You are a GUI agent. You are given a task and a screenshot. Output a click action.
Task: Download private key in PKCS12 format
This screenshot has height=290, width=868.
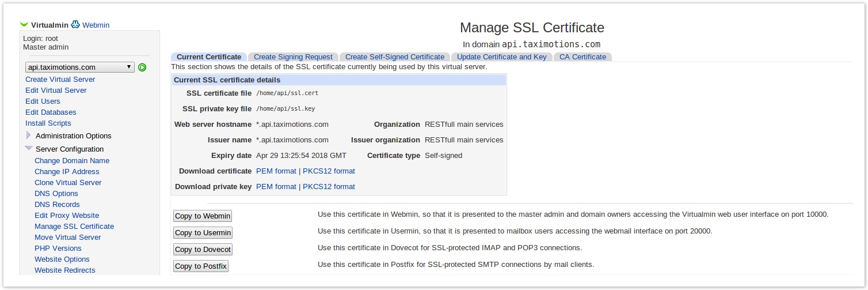329,187
